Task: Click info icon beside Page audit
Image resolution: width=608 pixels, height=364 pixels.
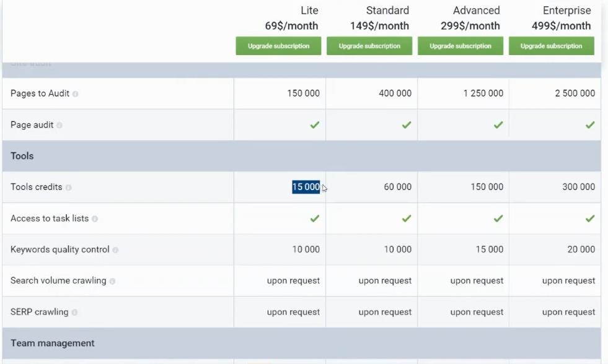Action: 59,125
